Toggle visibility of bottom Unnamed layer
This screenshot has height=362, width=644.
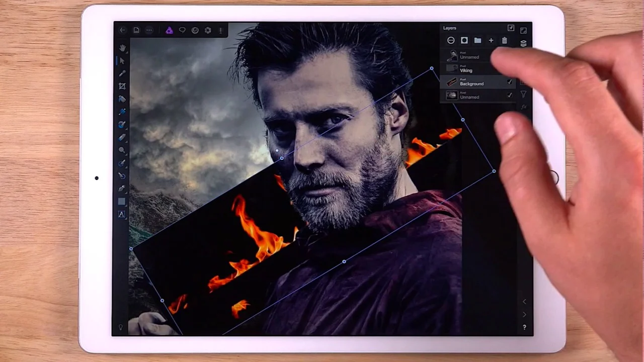click(510, 95)
